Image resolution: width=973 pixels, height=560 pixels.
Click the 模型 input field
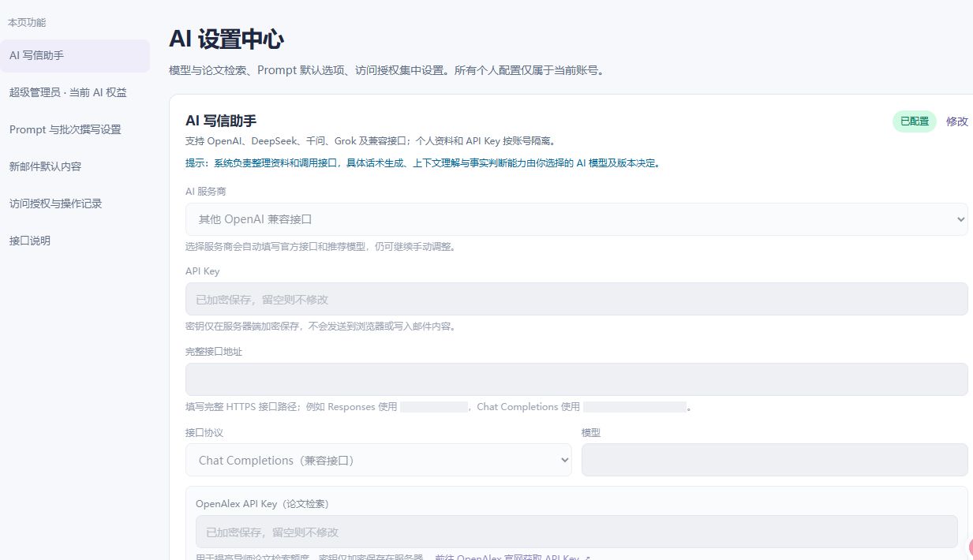tap(775, 460)
